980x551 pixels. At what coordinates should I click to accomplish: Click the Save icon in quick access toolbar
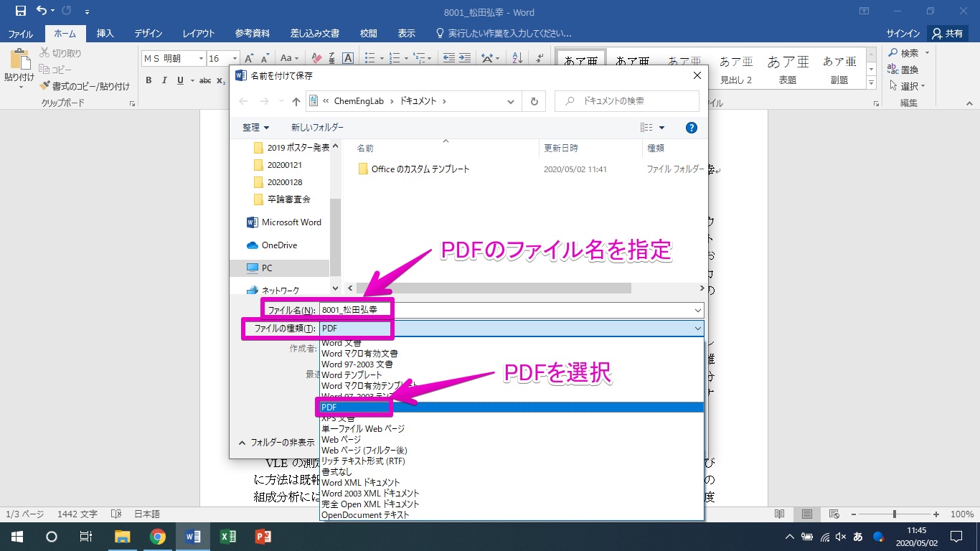click(20, 11)
